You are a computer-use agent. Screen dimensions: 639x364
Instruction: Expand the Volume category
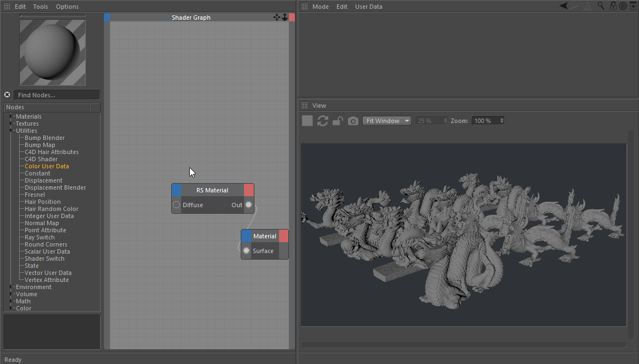click(10, 294)
